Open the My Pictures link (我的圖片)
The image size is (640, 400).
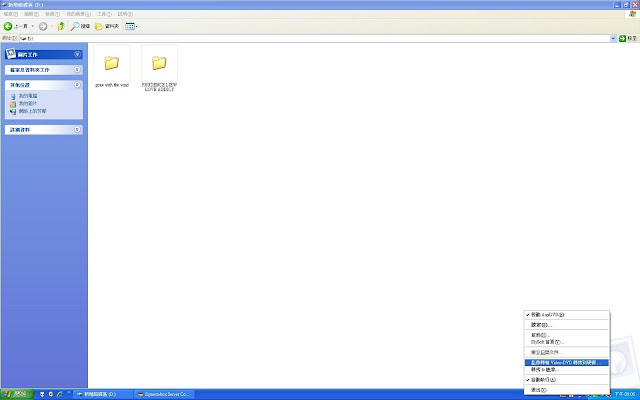click(27, 103)
